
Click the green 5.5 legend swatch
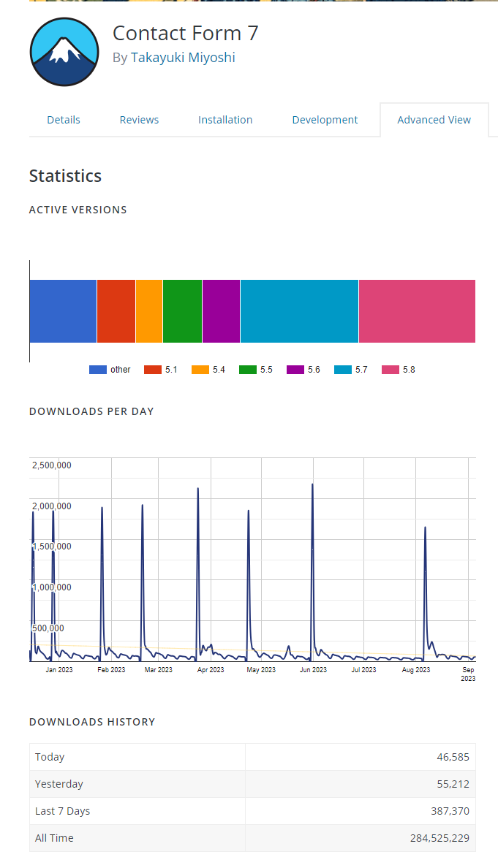[x=248, y=370]
